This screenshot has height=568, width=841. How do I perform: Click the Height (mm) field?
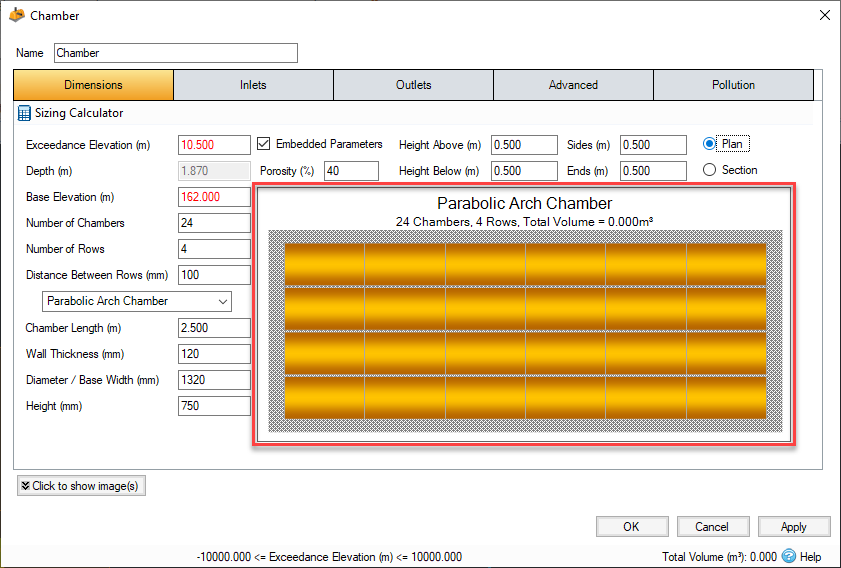pos(214,406)
